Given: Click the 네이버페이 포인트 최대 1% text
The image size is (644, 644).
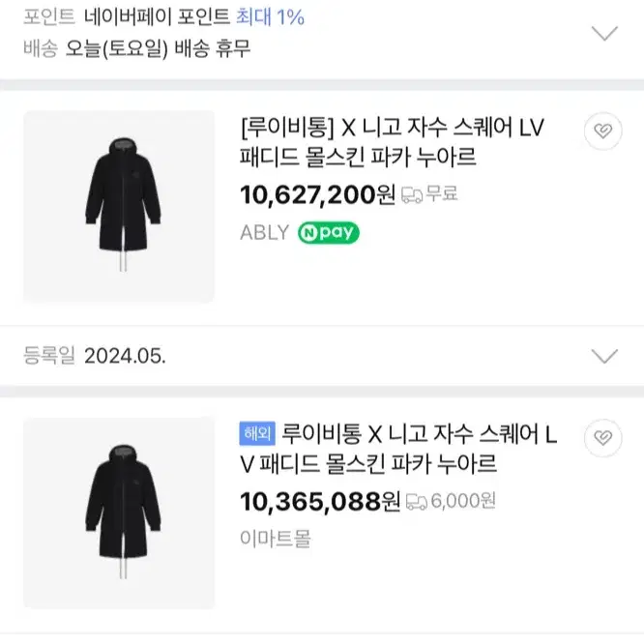Looking at the screenshot, I should [x=193, y=17].
